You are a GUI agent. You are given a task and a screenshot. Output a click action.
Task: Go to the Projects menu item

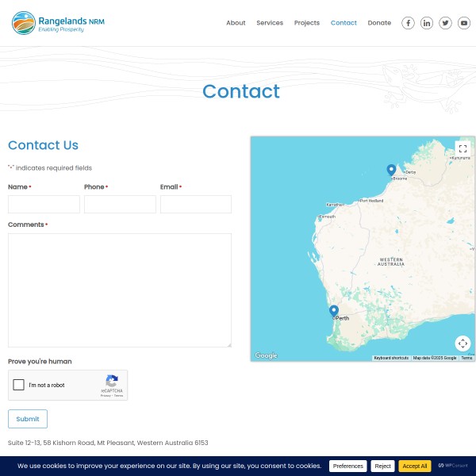(307, 23)
